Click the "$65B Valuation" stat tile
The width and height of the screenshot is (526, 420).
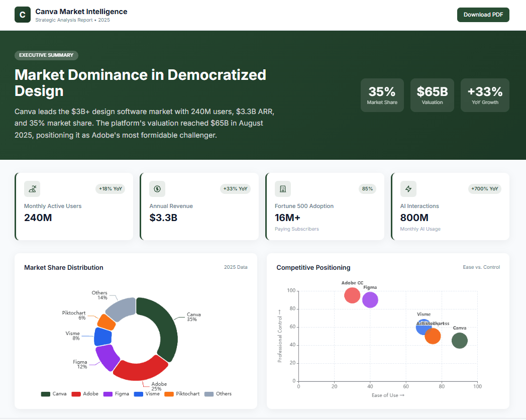pos(432,95)
